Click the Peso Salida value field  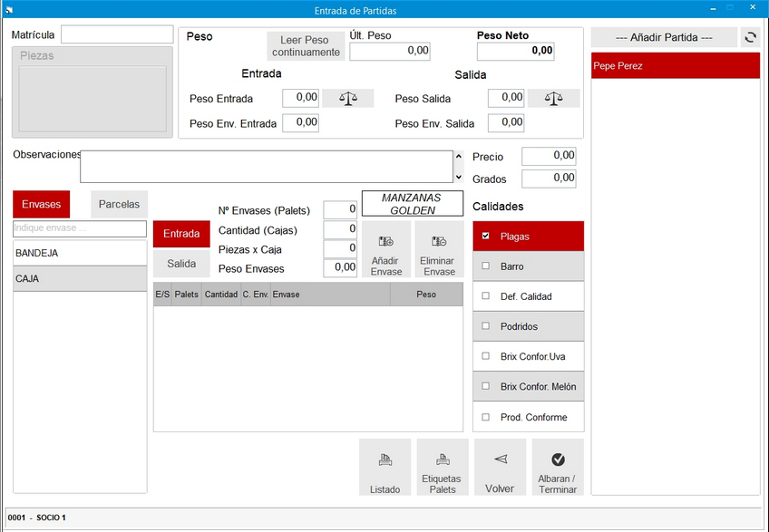tap(506, 98)
